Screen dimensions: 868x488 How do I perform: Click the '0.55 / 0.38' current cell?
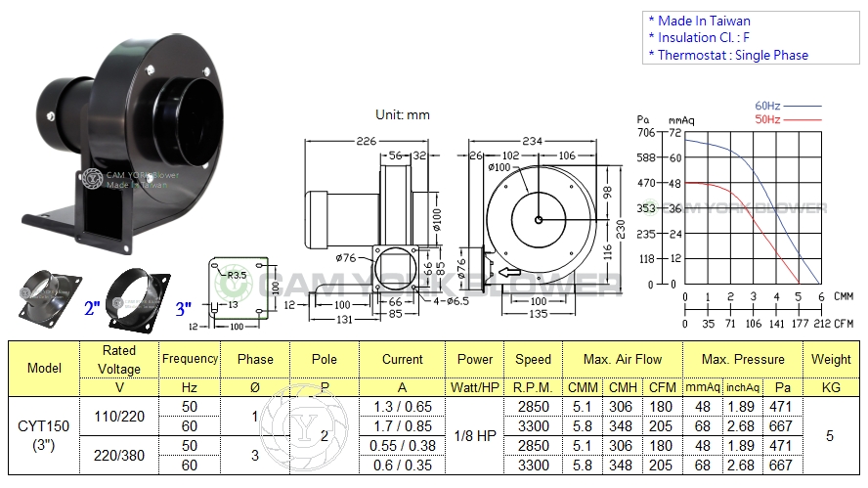403,445
